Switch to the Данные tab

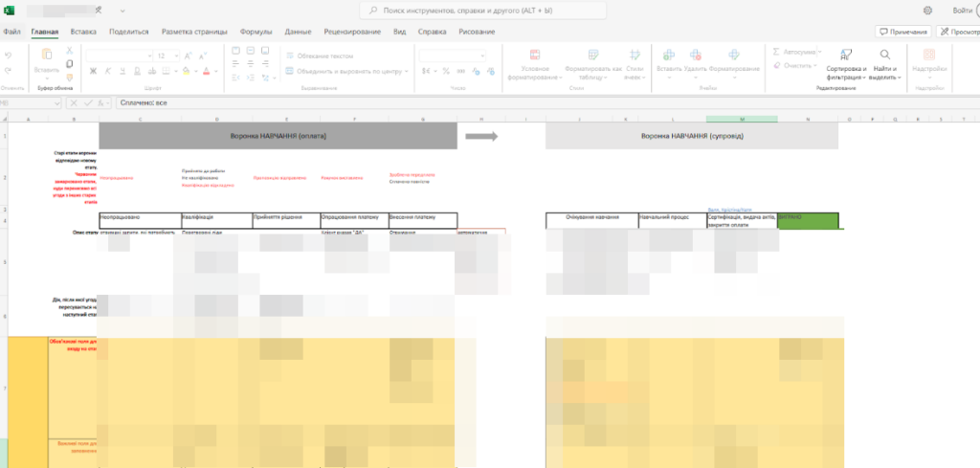[299, 32]
